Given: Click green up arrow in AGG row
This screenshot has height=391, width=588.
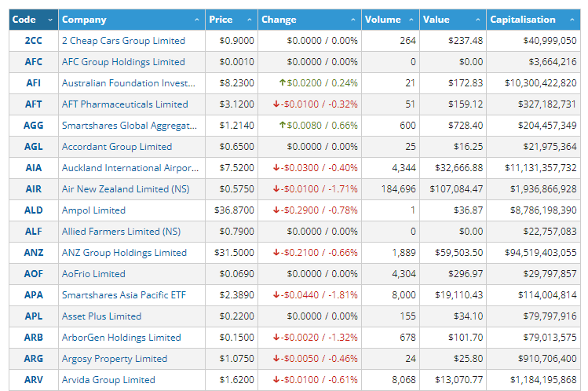Looking at the screenshot, I should tap(281, 125).
